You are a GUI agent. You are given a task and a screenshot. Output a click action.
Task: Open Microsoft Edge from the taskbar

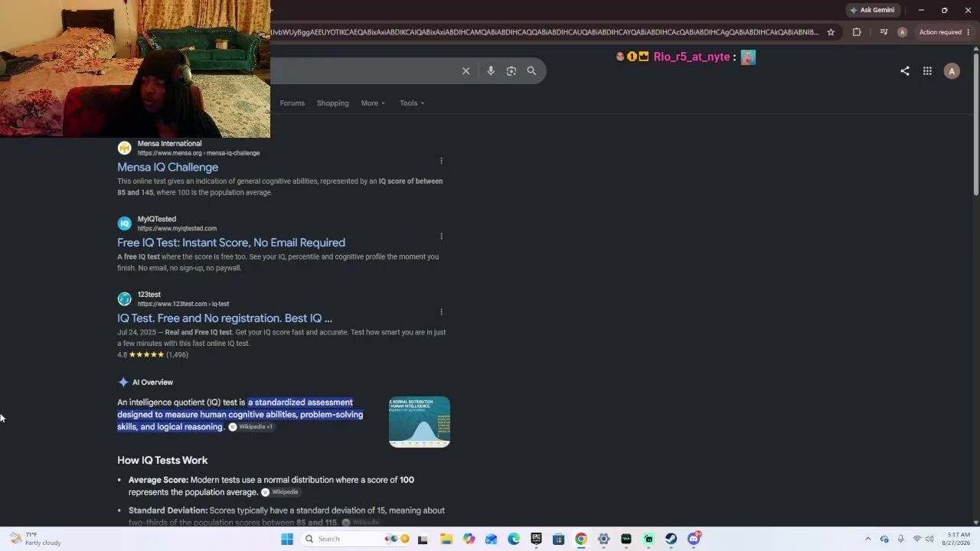(514, 539)
